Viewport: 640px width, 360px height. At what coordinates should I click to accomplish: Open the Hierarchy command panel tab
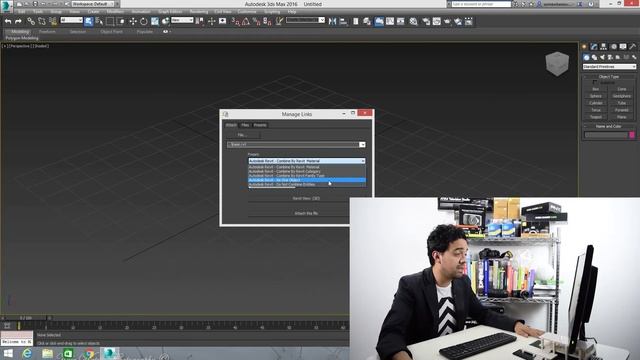[x=604, y=47]
